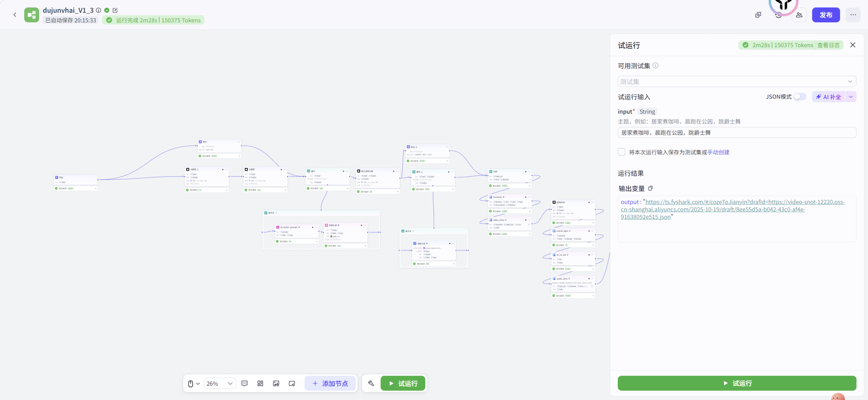
Task: Toggle JSON模式 switch
Action: tap(800, 97)
